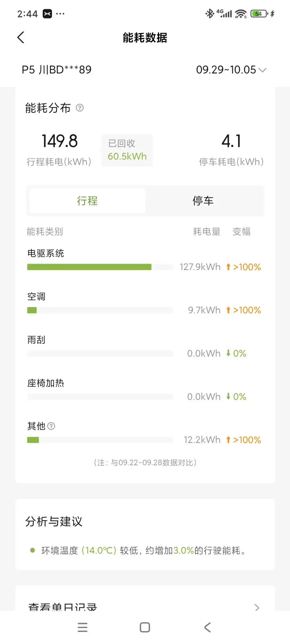
Task: Open help icon next to 能耗分布
Action: (x=80, y=108)
